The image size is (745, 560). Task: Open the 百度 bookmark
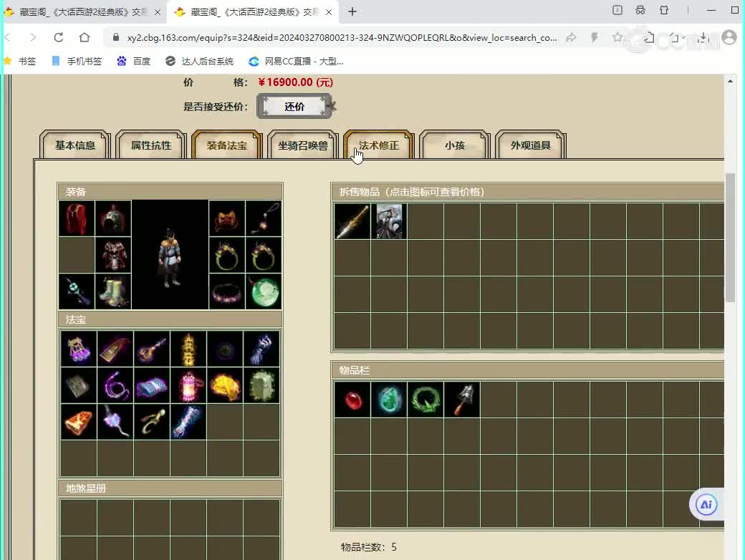tap(134, 61)
